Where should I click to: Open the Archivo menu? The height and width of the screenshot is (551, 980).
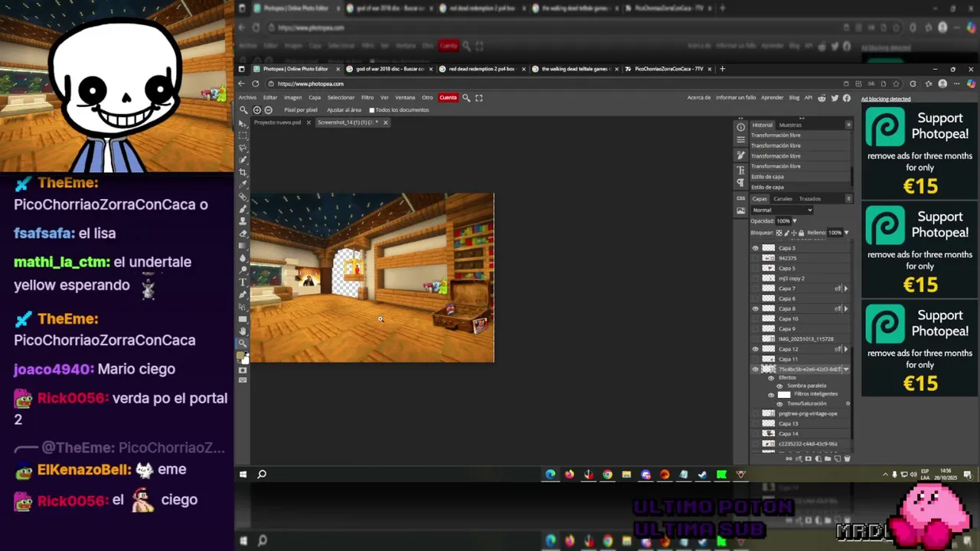click(247, 98)
